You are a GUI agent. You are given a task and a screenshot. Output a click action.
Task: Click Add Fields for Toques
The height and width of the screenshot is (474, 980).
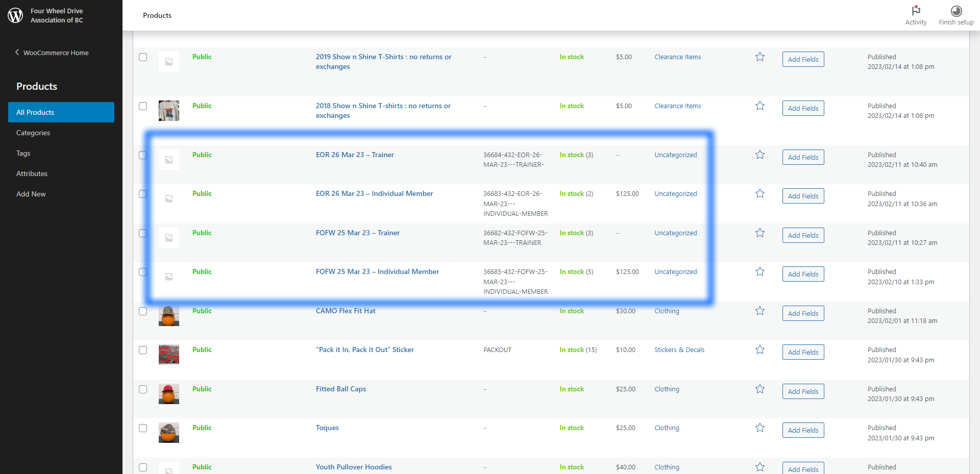tap(803, 430)
